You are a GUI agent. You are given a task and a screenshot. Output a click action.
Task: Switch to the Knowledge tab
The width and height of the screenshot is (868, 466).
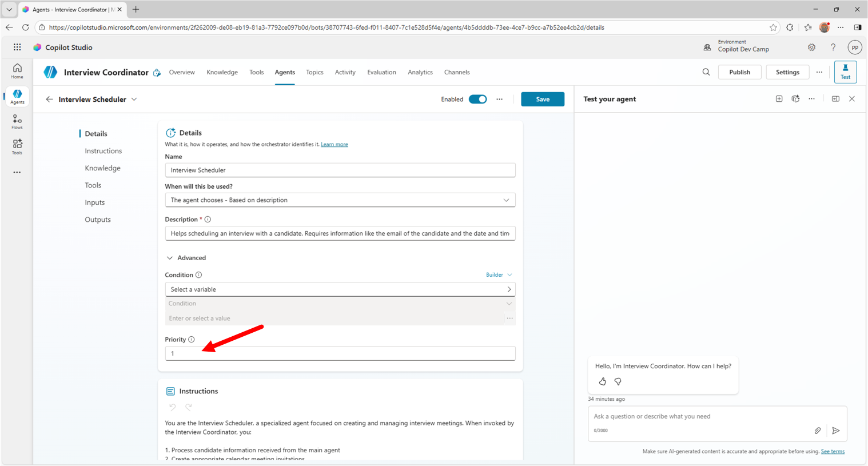coord(222,72)
